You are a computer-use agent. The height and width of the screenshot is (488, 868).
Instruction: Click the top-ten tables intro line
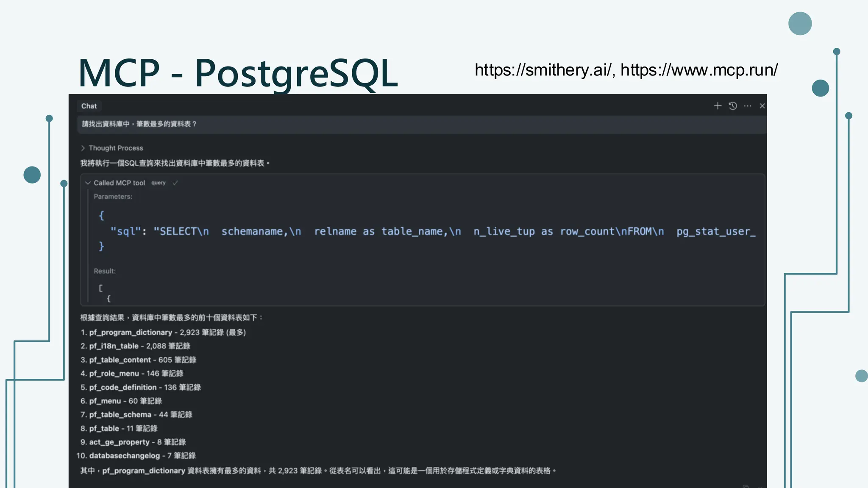point(172,318)
